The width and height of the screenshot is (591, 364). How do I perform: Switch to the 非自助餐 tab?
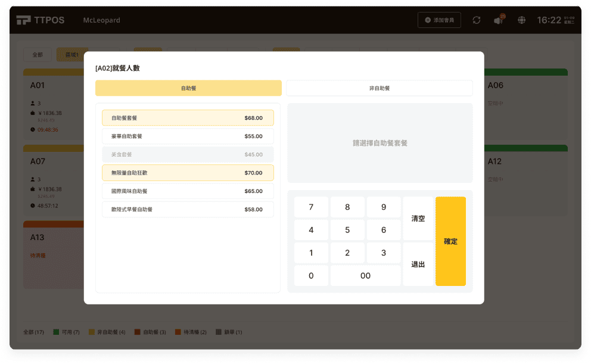[380, 88]
